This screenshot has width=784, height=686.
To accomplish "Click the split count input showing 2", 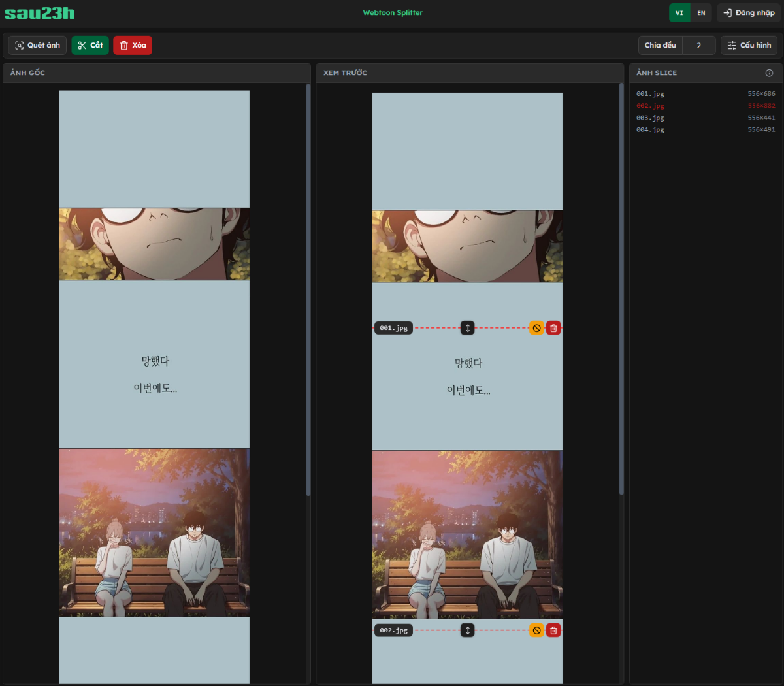I will pos(699,45).
